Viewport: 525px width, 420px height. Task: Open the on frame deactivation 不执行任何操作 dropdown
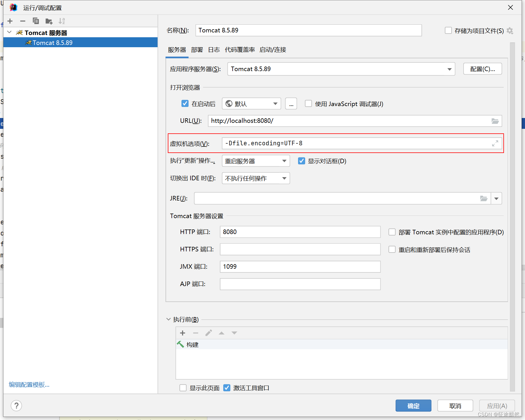click(256, 178)
